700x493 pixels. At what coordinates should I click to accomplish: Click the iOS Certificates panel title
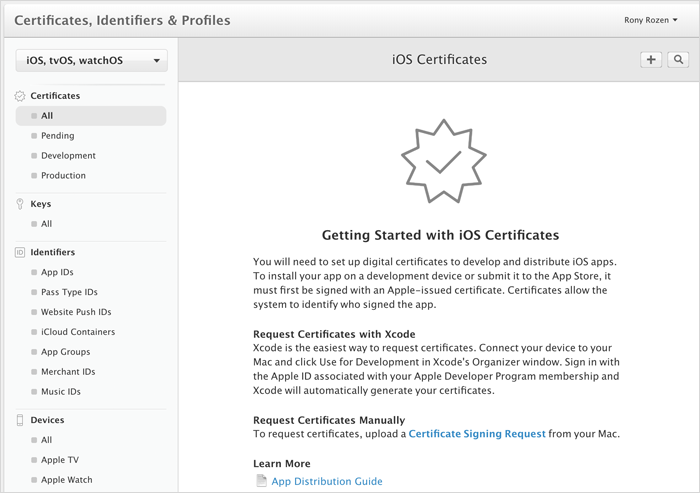[x=439, y=59]
